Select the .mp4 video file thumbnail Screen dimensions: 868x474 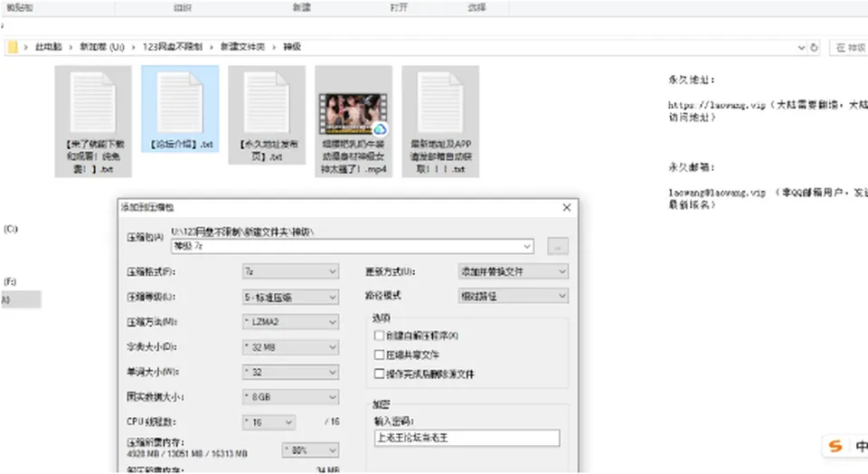353,114
